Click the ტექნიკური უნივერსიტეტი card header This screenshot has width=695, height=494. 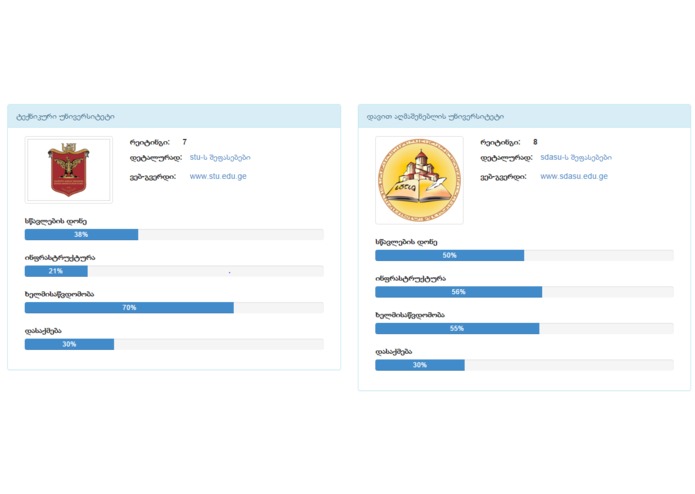pyautogui.click(x=174, y=117)
